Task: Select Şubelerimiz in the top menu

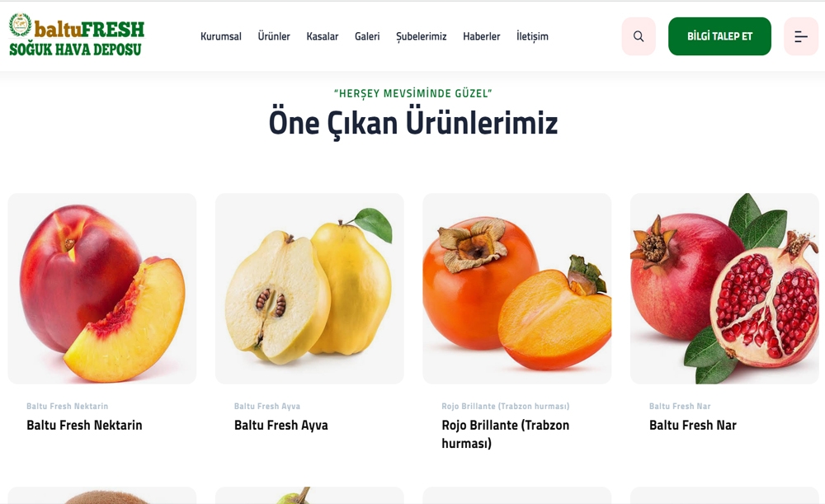Action: click(x=422, y=36)
